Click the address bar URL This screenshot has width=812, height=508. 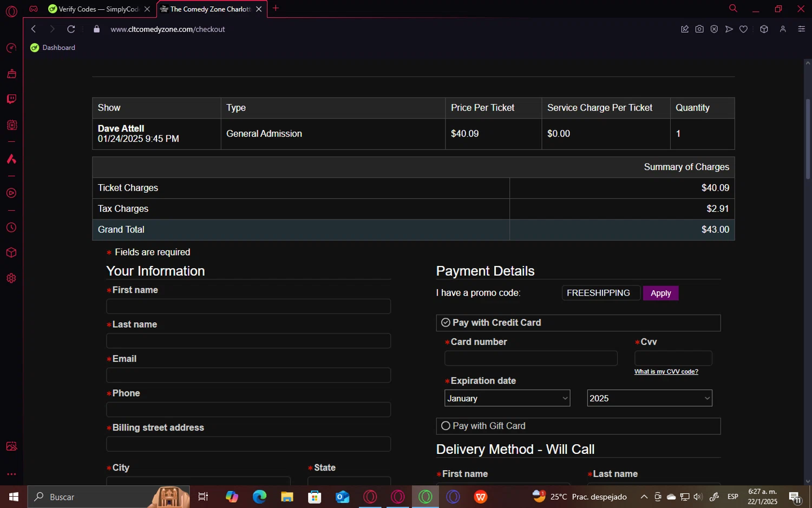[x=168, y=29]
